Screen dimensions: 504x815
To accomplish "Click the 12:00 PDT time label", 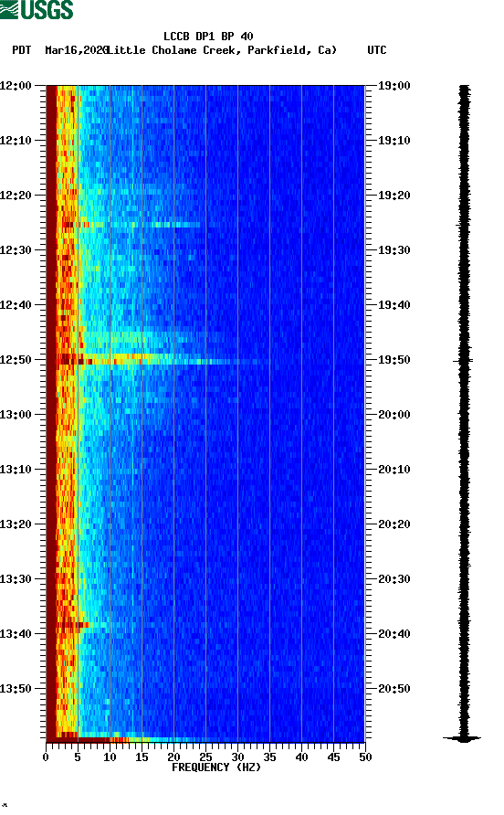I will click(16, 86).
